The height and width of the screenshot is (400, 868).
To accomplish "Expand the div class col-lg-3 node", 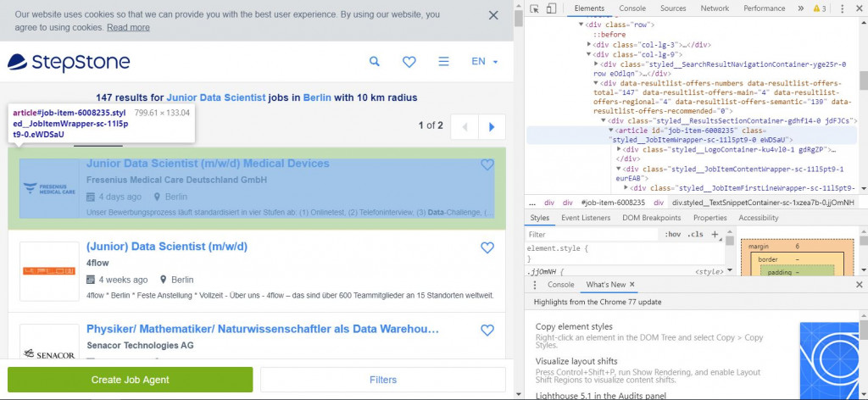I will point(589,45).
